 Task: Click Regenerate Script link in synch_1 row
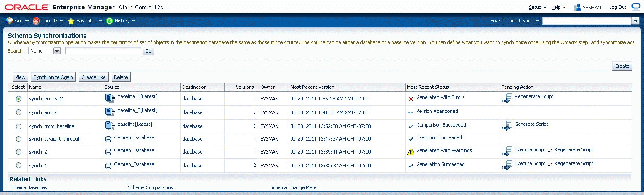573,164
